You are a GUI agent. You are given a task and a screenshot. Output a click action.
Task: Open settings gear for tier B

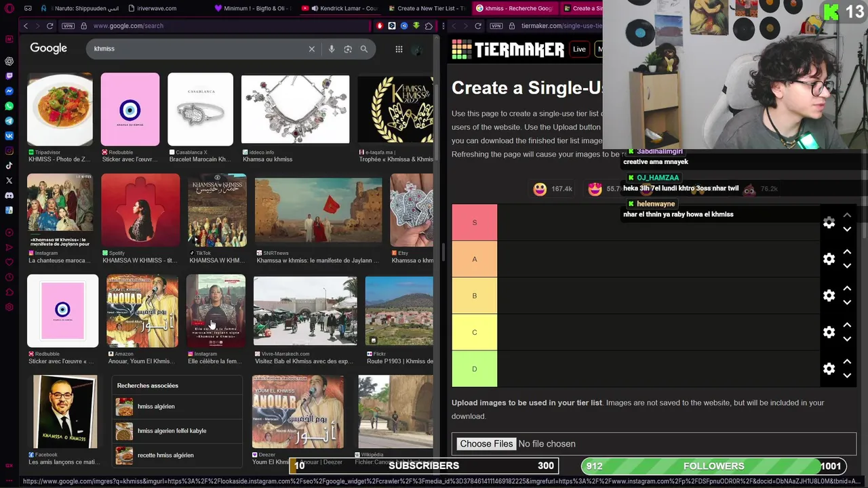[829, 296]
